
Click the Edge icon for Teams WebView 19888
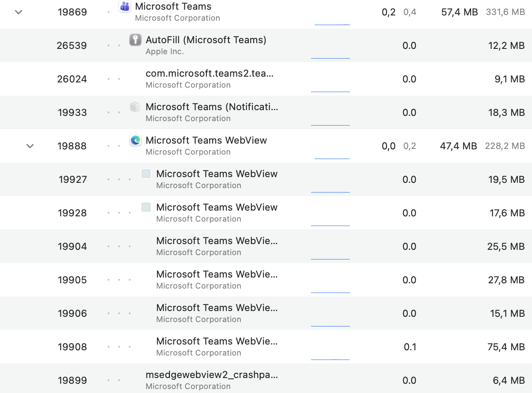point(135,140)
